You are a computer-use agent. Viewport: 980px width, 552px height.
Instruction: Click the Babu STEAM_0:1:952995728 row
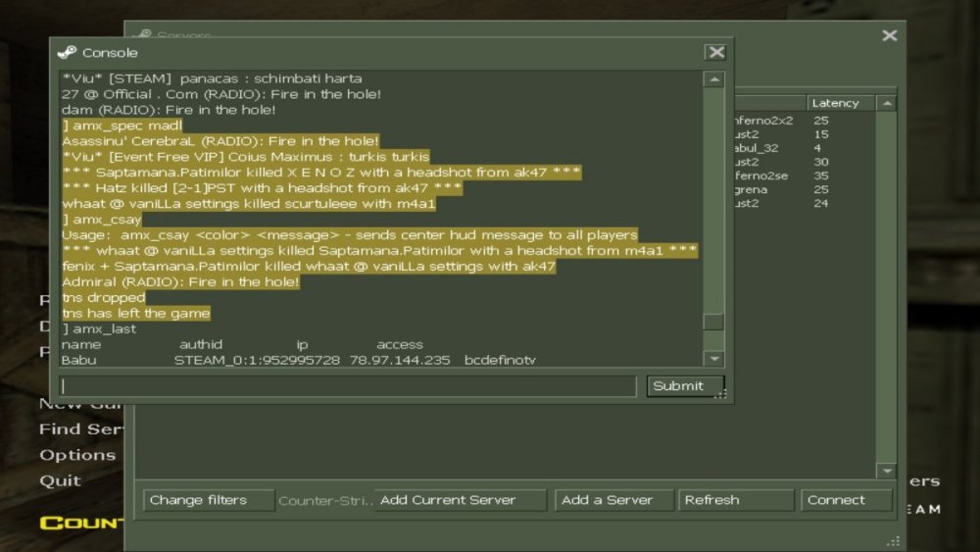click(x=299, y=360)
